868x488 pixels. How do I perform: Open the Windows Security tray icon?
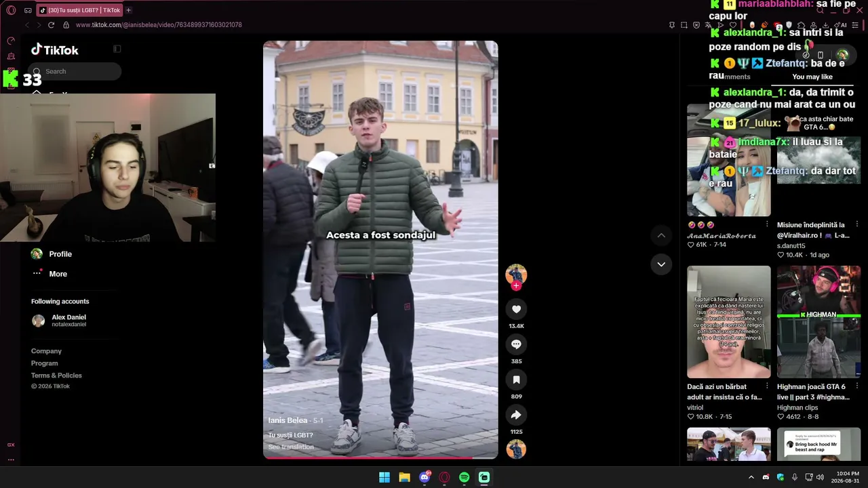781,477
